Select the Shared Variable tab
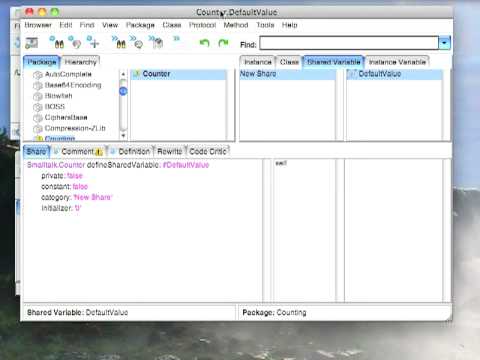 [333, 62]
